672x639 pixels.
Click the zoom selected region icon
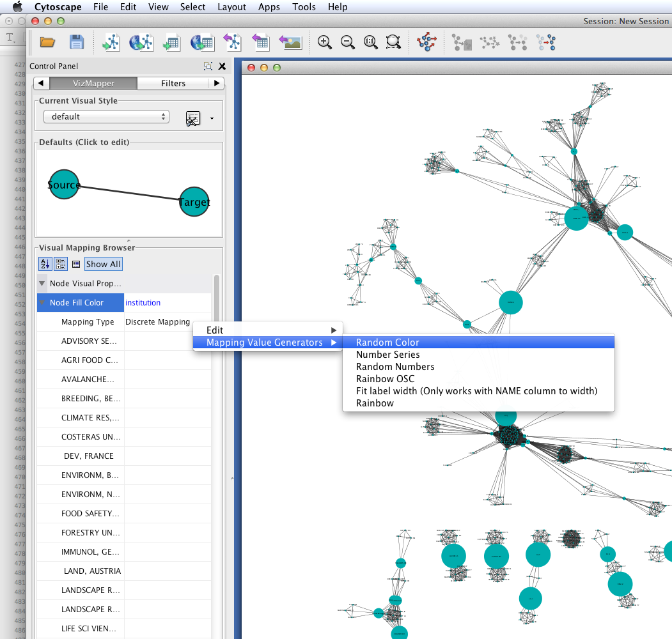tap(393, 42)
